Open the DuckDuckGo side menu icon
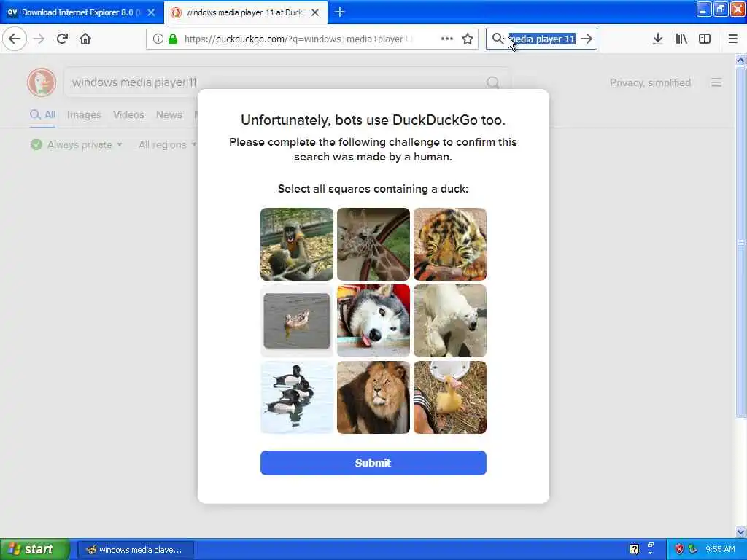The width and height of the screenshot is (747, 560). click(x=716, y=82)
